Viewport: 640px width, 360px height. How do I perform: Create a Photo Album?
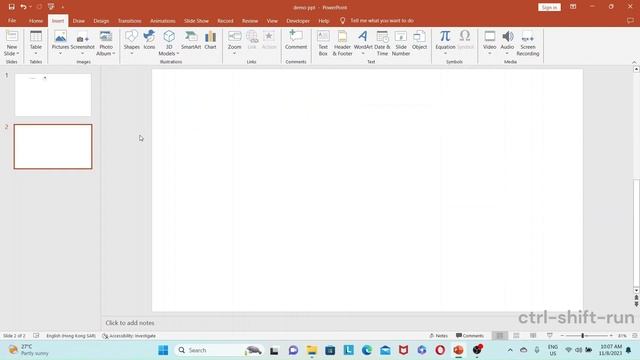(106, 43)
